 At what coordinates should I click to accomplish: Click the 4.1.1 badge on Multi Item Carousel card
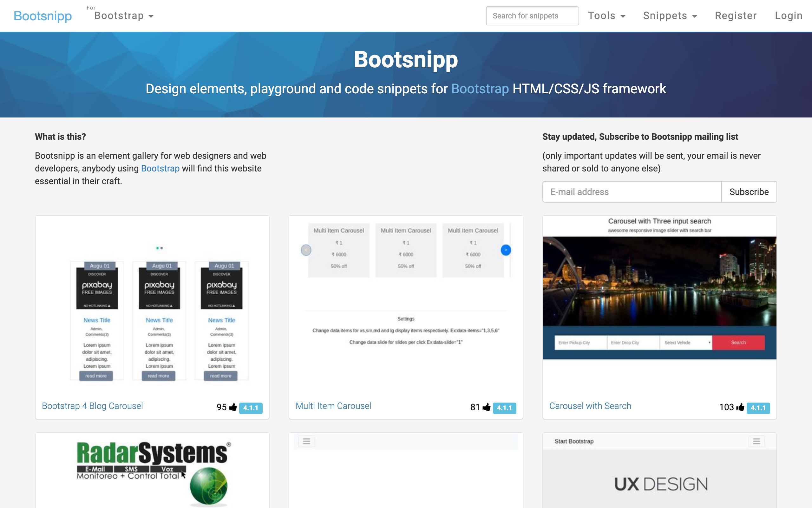click(x=504, y=408)
